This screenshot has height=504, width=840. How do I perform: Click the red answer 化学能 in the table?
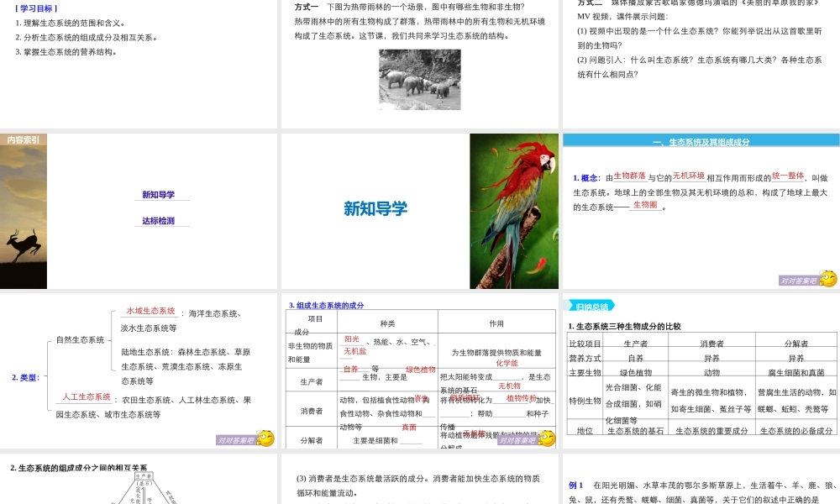[507, 363]
